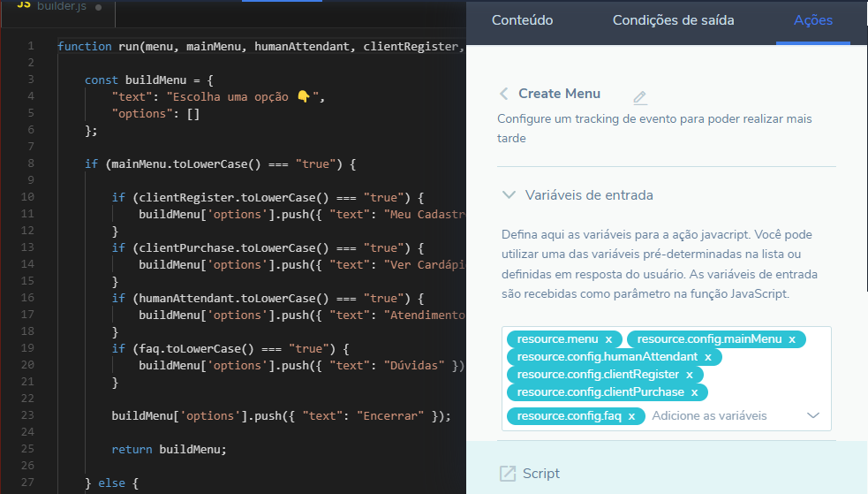The image size is (868, 494).
Task: Remove the resource.config.clientRegister tag
Action: click(x=689, y=375)
